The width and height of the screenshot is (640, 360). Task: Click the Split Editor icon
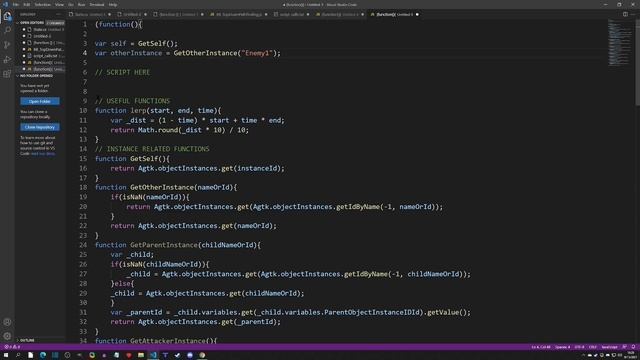point(625,14)
